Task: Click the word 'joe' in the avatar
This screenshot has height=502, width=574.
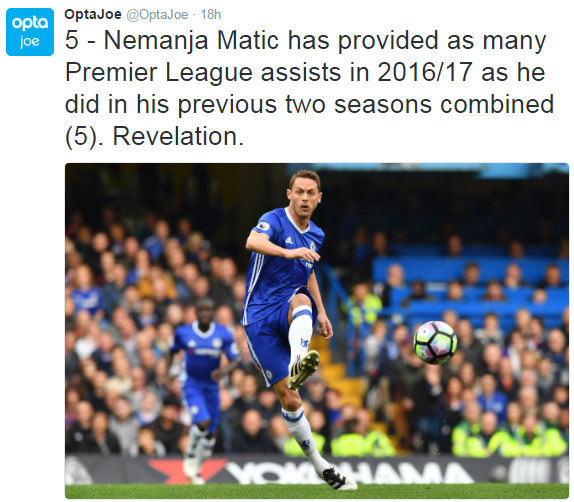Action: pos(30,42)
